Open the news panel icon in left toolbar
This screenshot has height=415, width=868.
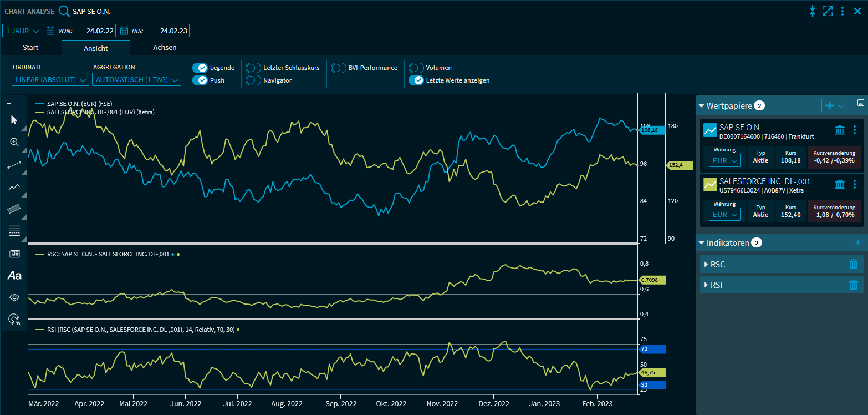tap(14, 254)
